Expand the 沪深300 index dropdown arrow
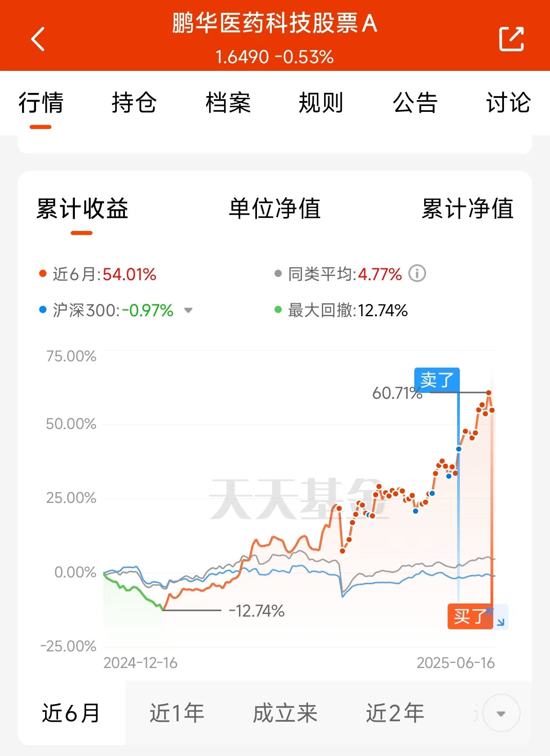This screenshot has width=550, height=756. pyautogui.click(x=188, y=310)
